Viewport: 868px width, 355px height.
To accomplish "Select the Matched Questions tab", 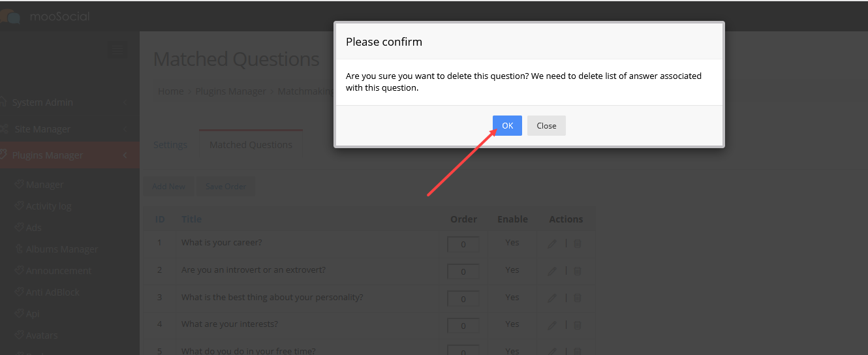I will [251, 144].
